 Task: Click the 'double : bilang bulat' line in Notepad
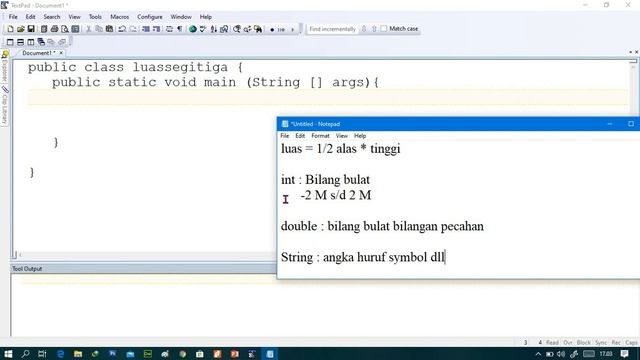pos(382,226)
